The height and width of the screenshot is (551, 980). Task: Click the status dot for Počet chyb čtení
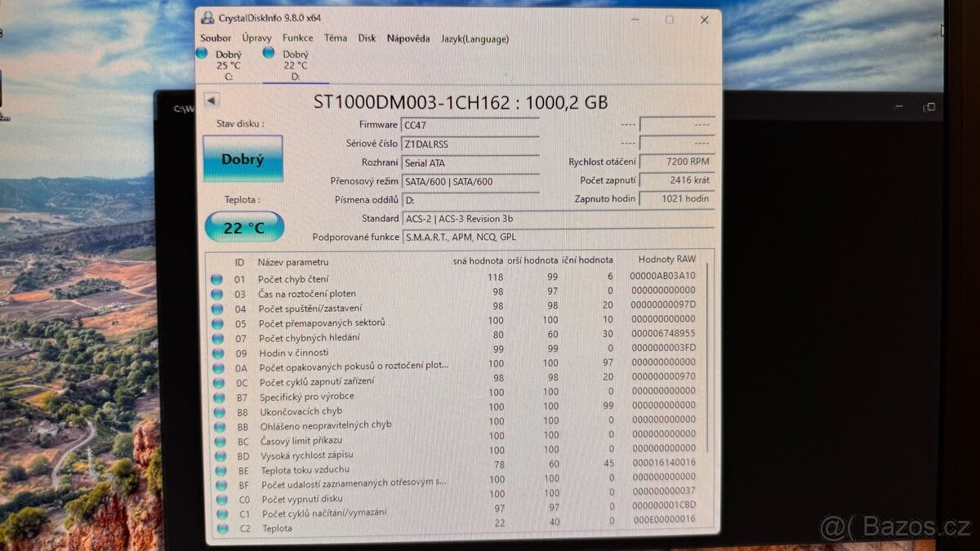pyautogui.click(x=217, y=278)
